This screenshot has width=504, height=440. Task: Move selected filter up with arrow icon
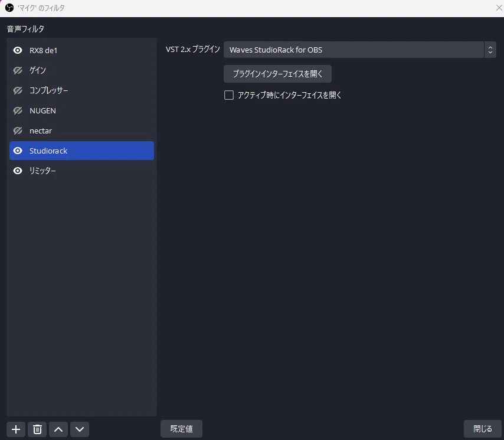58,429
